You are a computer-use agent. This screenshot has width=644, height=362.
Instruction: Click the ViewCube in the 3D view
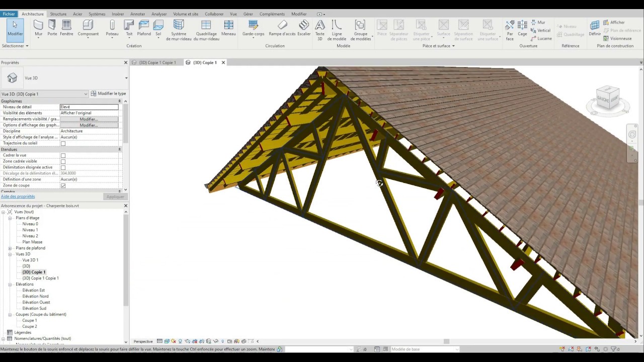point(607,97)
